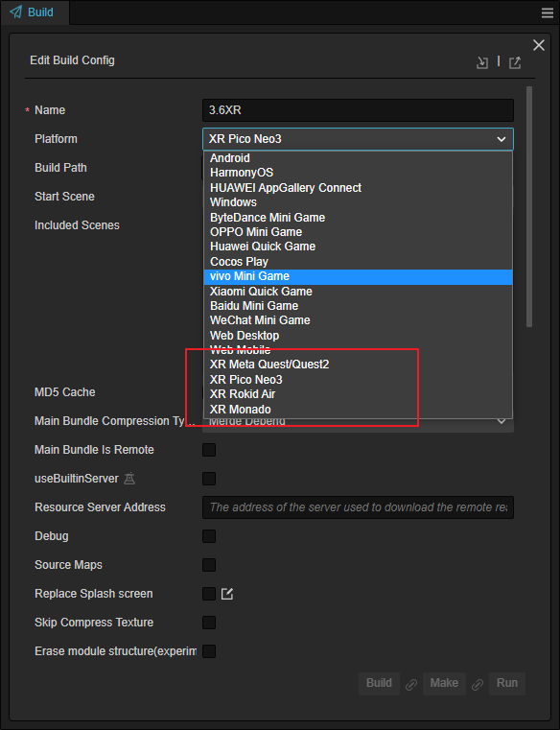The height and width of the screenshot is (730, 560).
Task: Choose XR Monado platform
Action: click(358, 410)
